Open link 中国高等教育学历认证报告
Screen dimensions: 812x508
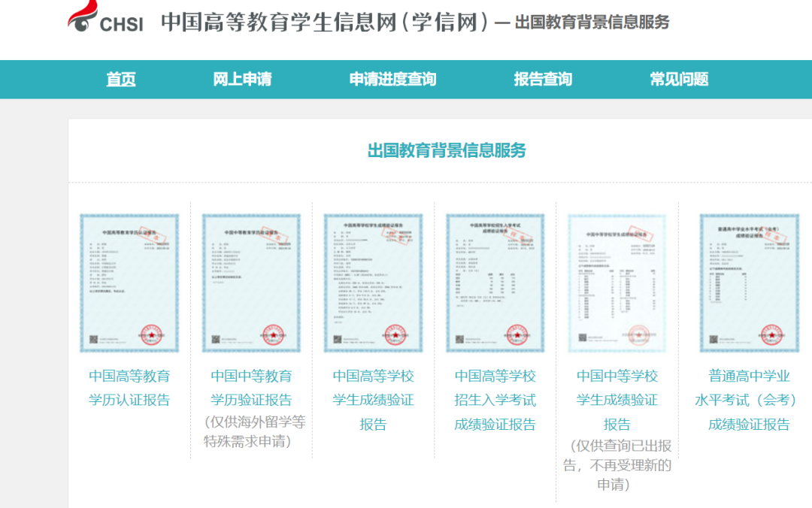129,388
